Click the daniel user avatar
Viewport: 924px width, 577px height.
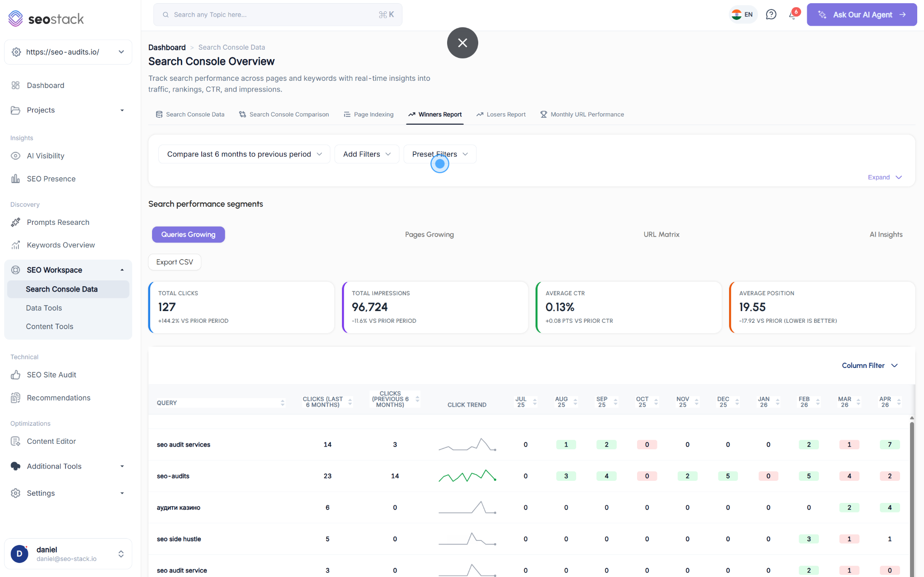(x=19, y=554)
